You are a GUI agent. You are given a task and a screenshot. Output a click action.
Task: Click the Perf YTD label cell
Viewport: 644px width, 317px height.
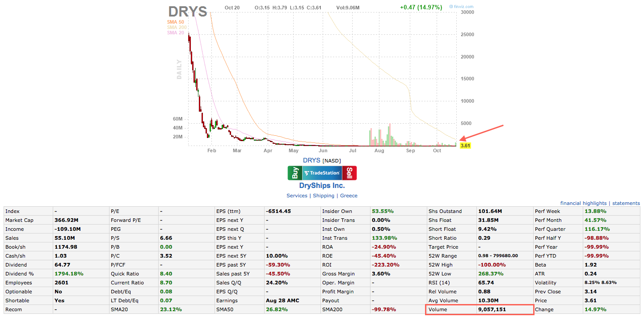pyautogui.click(x=558, y=256)
